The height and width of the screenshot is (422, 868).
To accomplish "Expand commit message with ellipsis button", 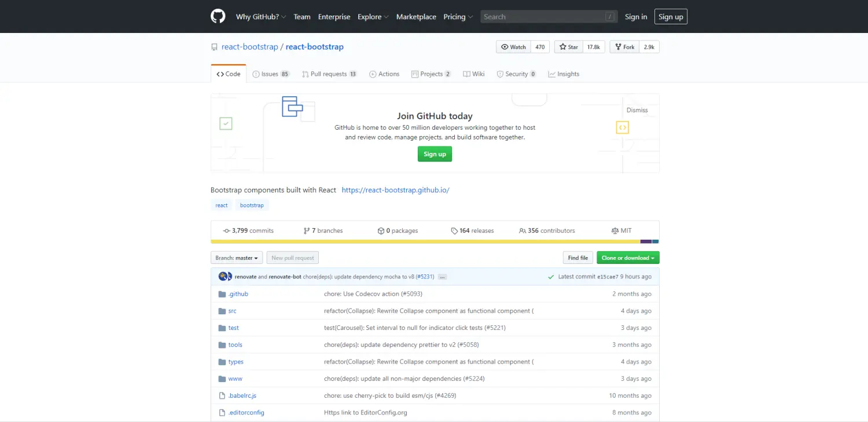I will point(443,277).
